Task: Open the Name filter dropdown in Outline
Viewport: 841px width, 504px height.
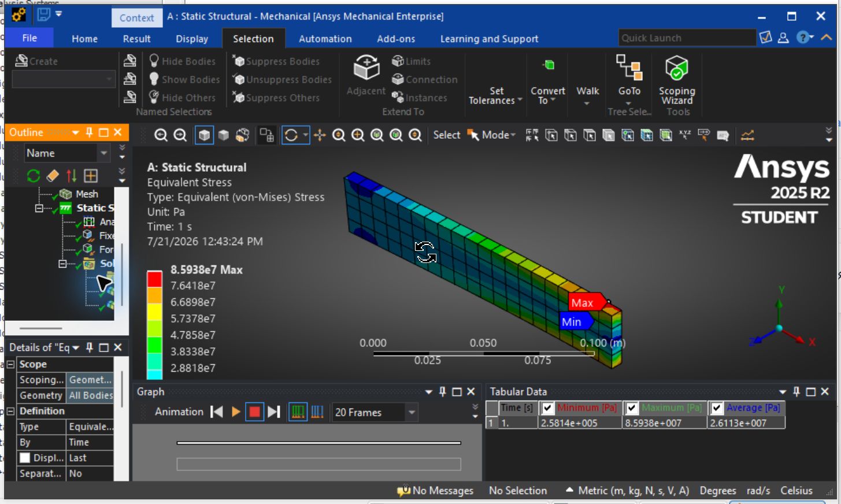Action: (104, 153)
